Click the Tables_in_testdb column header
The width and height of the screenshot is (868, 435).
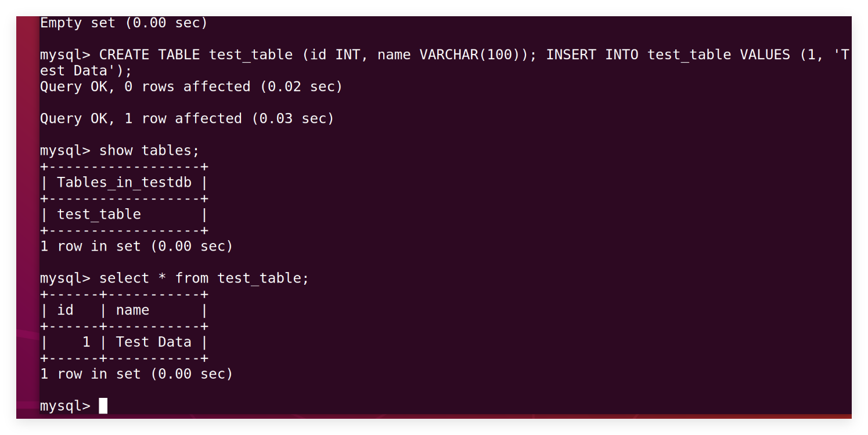click(124, 182)
